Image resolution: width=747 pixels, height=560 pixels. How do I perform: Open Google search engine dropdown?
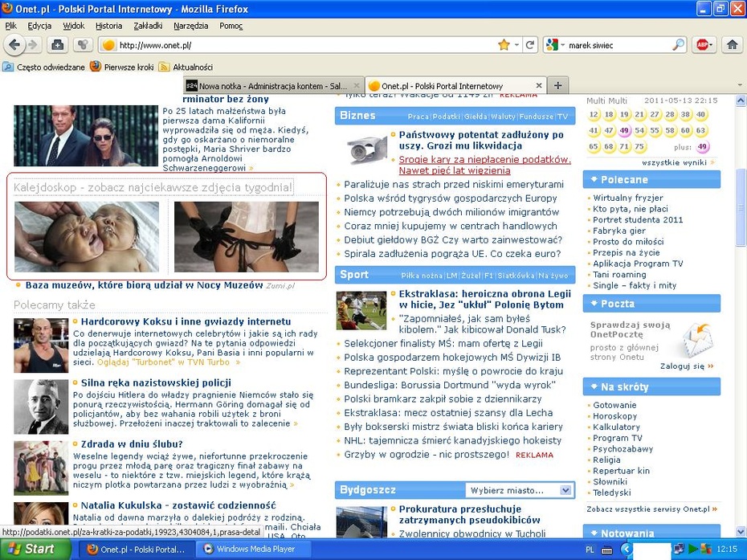554,45
